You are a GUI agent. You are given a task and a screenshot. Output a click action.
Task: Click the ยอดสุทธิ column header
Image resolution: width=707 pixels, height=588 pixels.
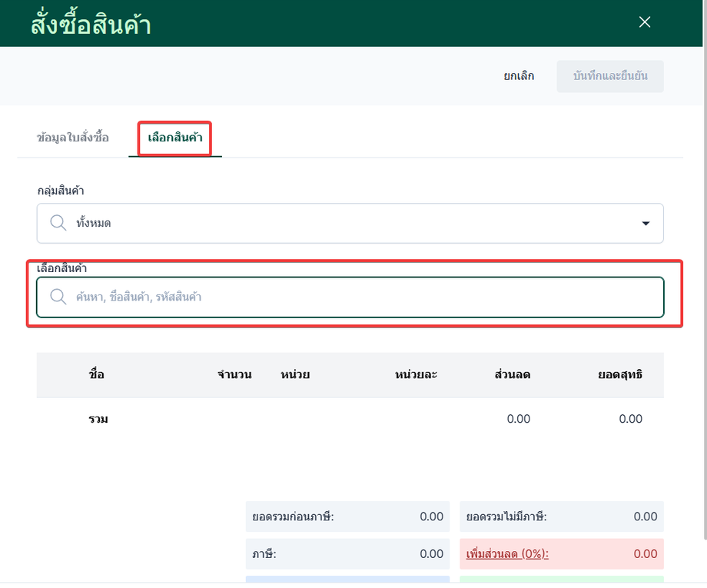pos(620,375)
